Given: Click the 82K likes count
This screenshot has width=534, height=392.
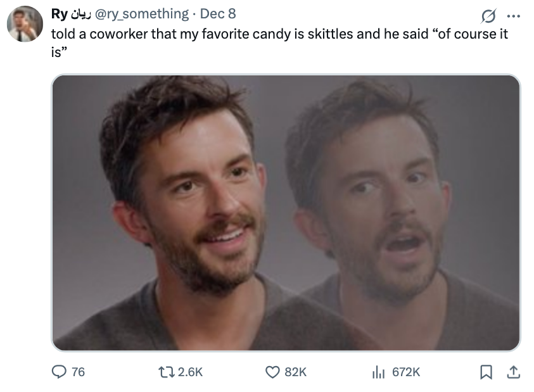Looking at the screenshot, I should (295, 372).
